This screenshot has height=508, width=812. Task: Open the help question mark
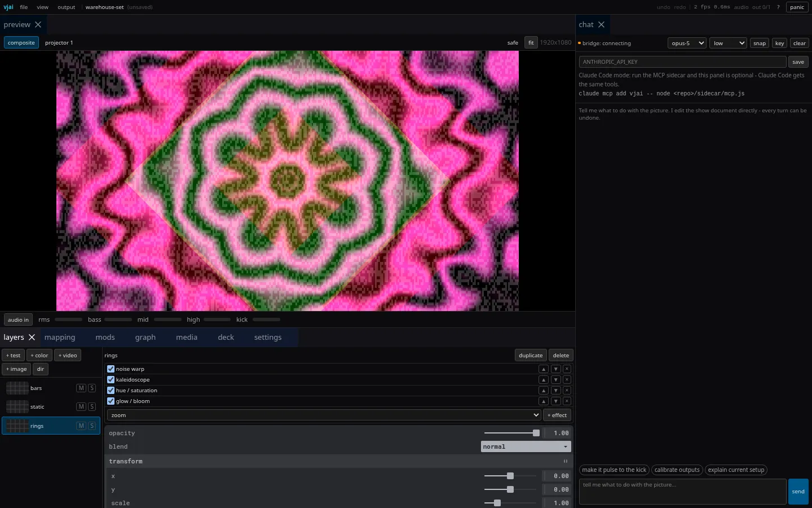tap(778, 7)
